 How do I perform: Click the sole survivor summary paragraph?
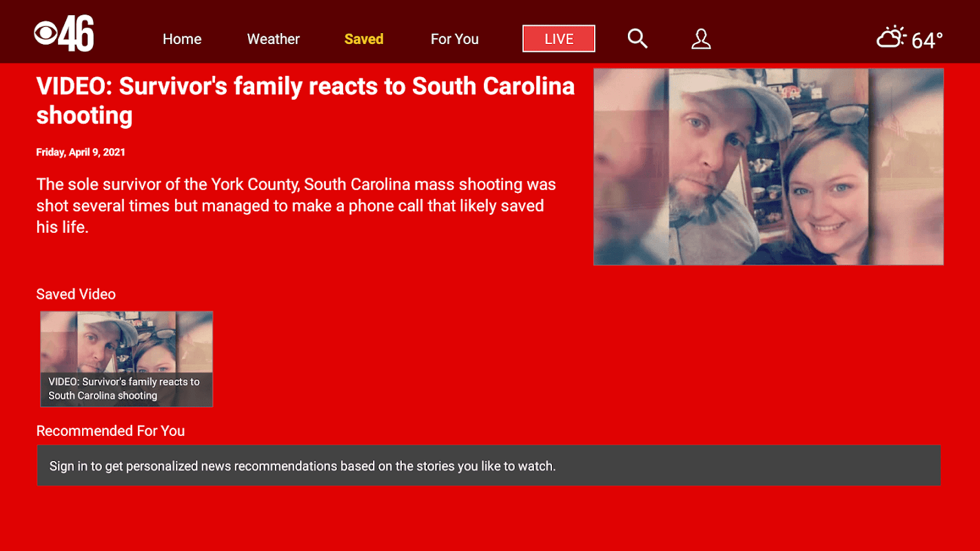point(296,206)
